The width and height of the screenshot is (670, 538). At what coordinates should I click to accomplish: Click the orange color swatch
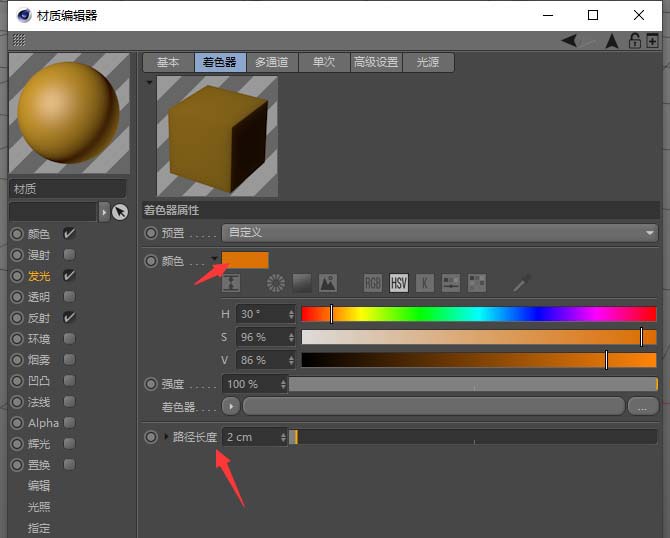250,260
